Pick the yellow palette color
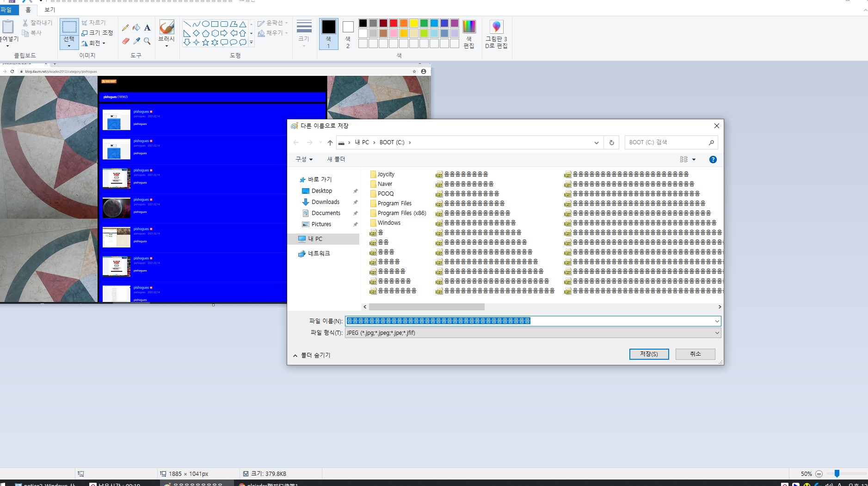868x486 pixels. 414,23
